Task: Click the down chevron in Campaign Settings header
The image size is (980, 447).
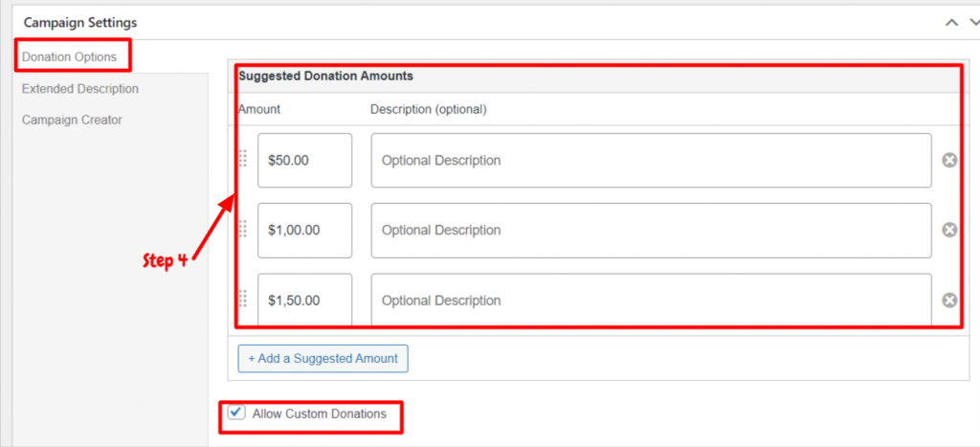Action: (974, 23)
